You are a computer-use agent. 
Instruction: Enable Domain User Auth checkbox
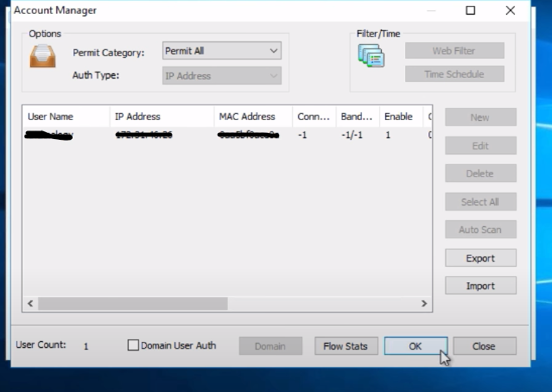pos(133,345)
